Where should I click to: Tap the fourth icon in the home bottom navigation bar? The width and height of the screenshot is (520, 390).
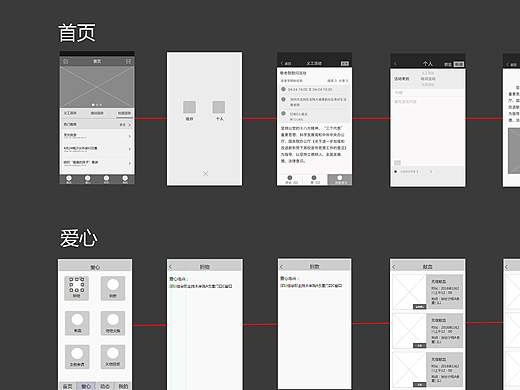125,179
